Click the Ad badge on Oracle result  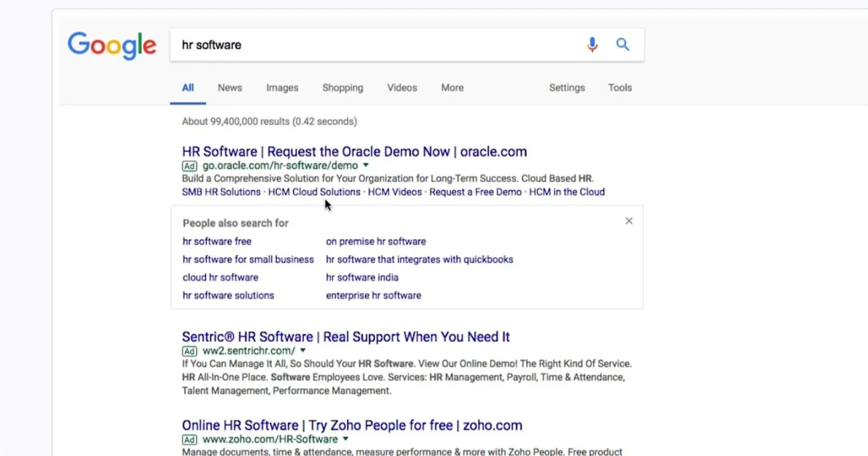point(189,166)
